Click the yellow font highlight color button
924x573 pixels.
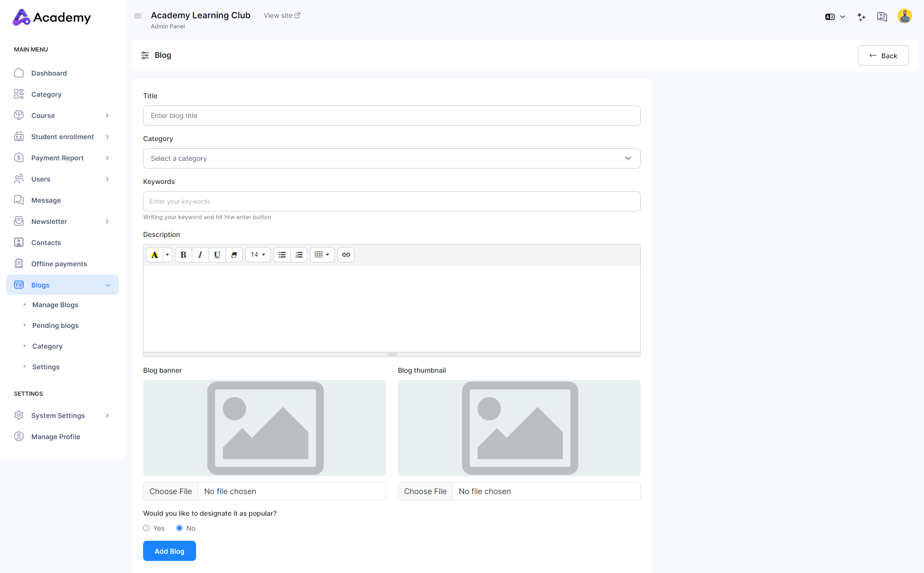[x=155, y=255]
